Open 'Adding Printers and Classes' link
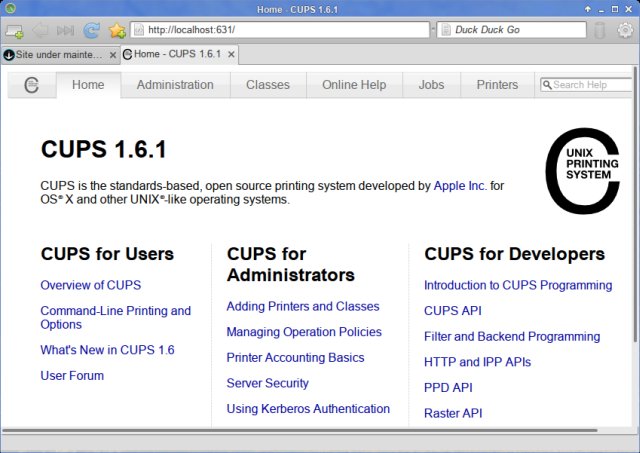Screen dimensions: 640x453 coord(302,306)
